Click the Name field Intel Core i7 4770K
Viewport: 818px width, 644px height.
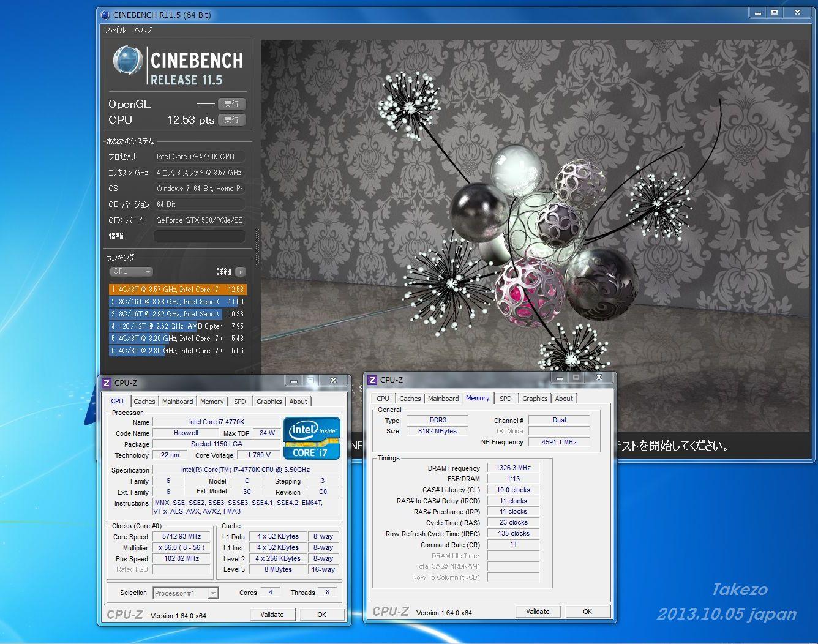pyautogui.click(x=216, y=422)
